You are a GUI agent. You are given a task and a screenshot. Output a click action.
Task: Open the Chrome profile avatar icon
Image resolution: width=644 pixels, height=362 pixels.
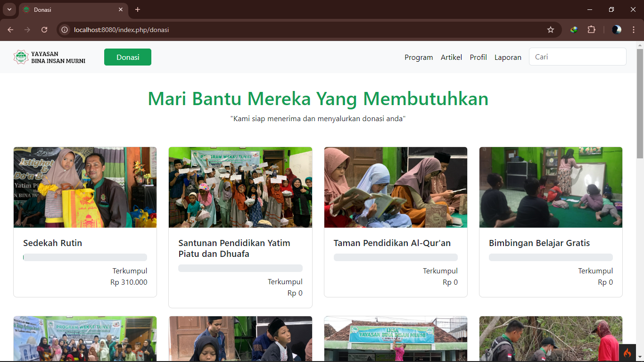point(617,30)
